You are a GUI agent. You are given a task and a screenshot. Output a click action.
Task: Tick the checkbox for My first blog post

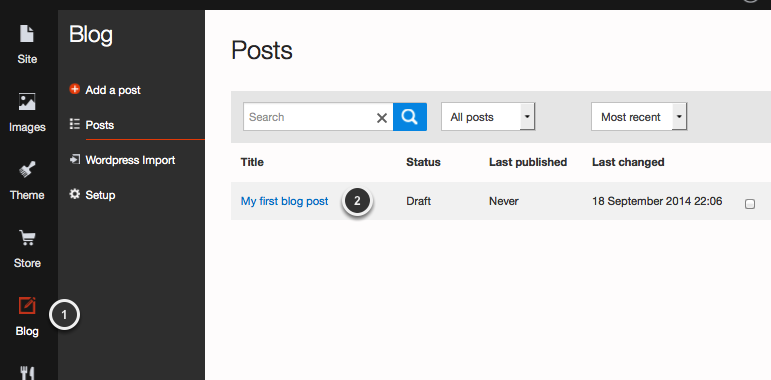click(x=750, y=204)
